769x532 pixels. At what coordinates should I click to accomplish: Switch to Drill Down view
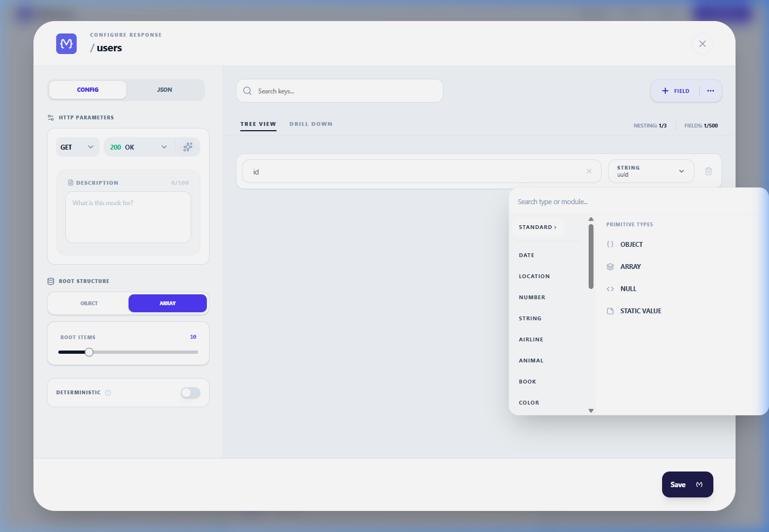pos(311,124)
